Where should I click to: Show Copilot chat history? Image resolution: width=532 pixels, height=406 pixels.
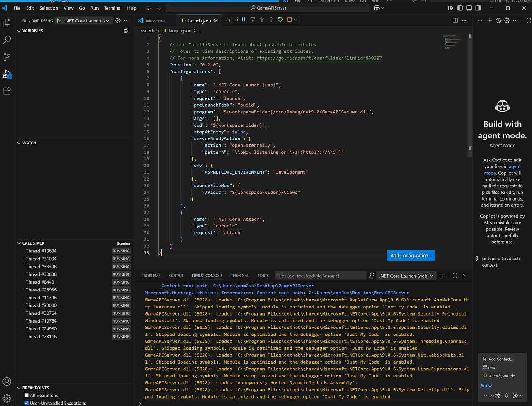coord(498,20)
